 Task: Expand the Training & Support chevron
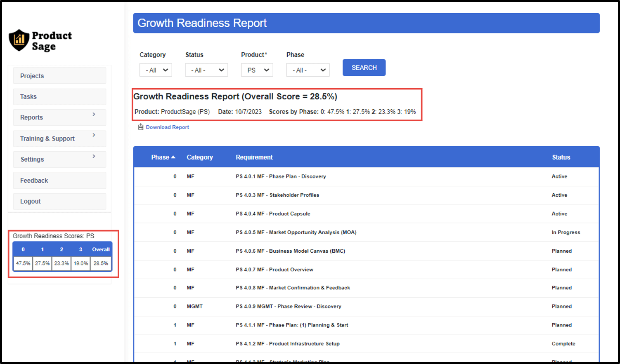94,135
